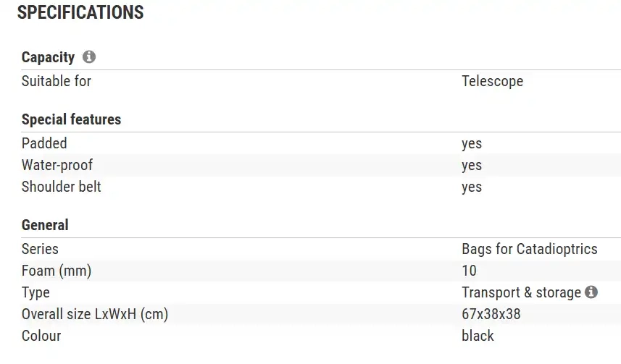The height and width of the screenshot is (364, 621).
Task: Click the Water-proof row label
Action: (57, 165)
